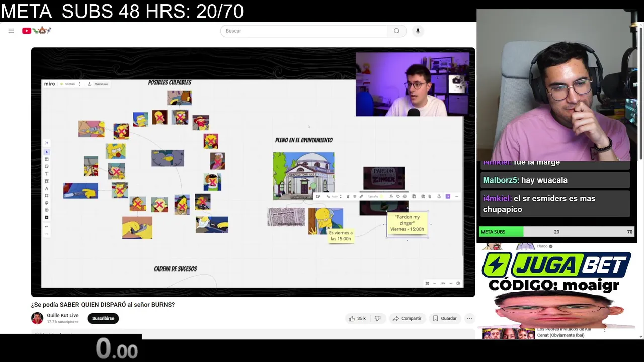This screenshot has height=362, width=644.
Task: Click the magnifier search button
Action: (x=396, y=31)
